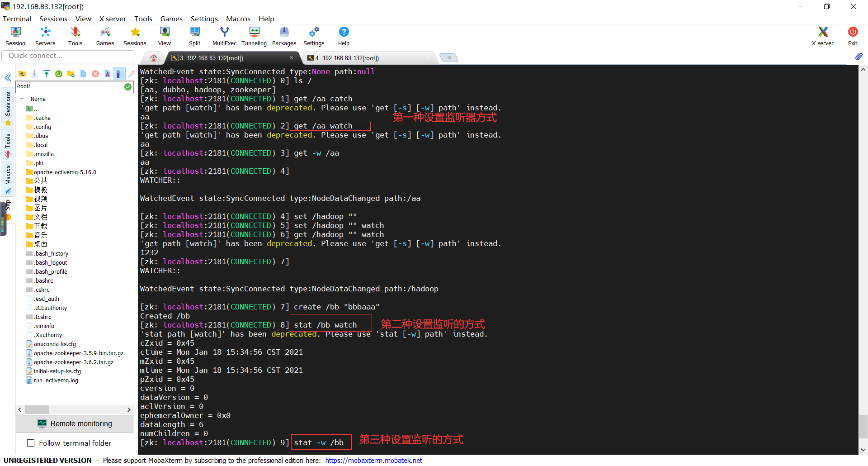Close tab 3 with its X
Image resolution: width=868 pixels, height=466 pixels.
point(292,57)
